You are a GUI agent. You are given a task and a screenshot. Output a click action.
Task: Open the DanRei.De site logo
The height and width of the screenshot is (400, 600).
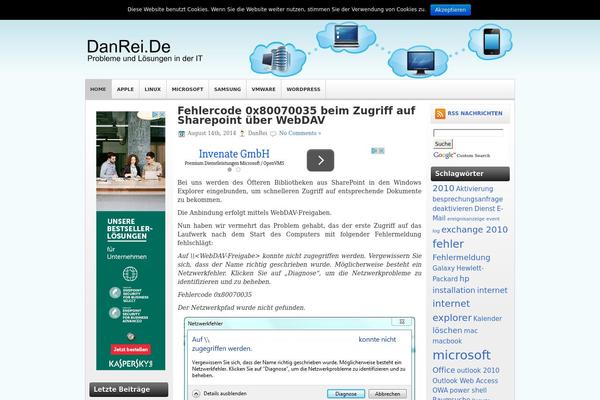click(x=145, y=51)
